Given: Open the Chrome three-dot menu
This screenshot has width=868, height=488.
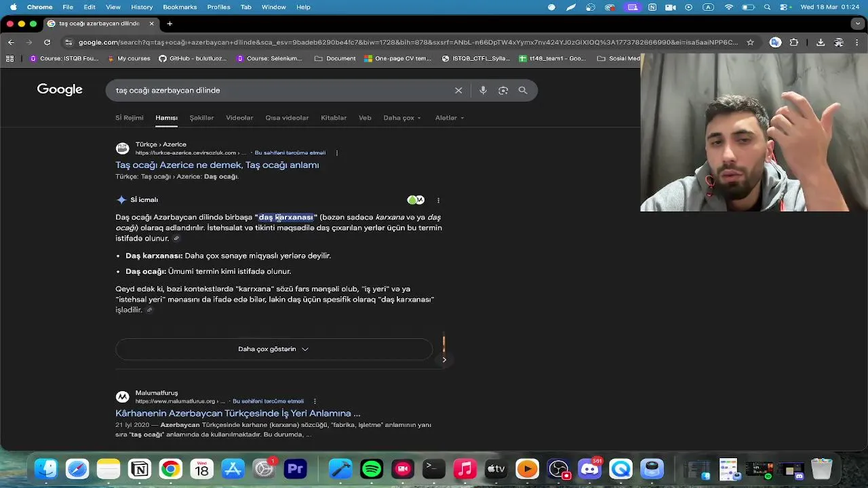Looking at the screenshot, I should point(858,42).
